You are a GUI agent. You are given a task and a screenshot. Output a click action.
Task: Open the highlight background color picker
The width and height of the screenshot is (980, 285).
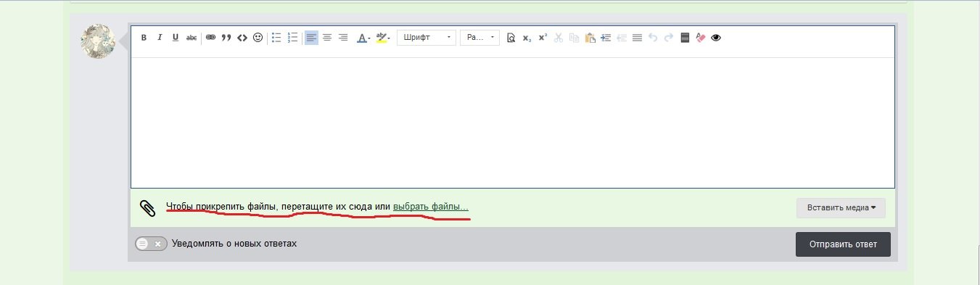tap(383, 38)
